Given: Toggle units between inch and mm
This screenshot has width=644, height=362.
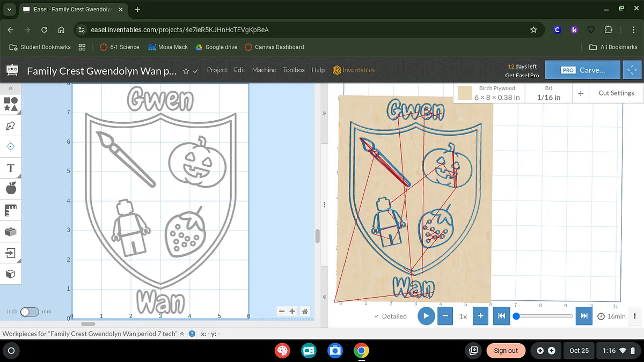Looking at the screenshot, I should pyautogui.click(x=30, y=312).
